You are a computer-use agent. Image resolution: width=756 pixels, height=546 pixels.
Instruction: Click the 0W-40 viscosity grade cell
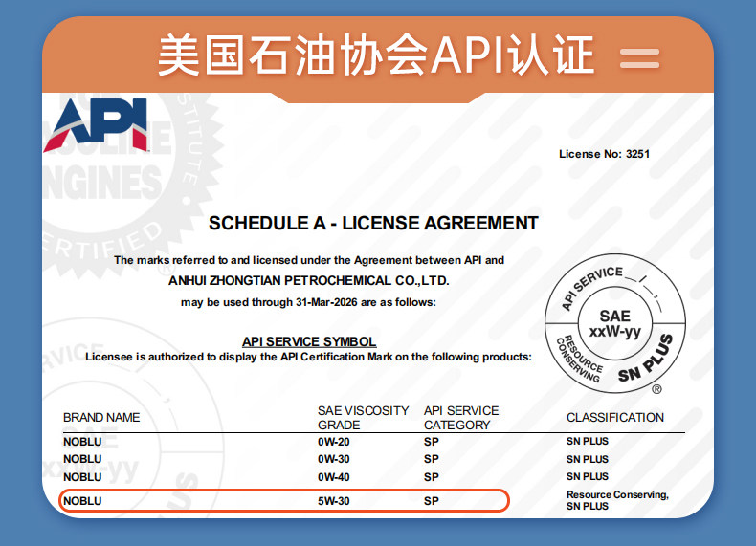334,477
